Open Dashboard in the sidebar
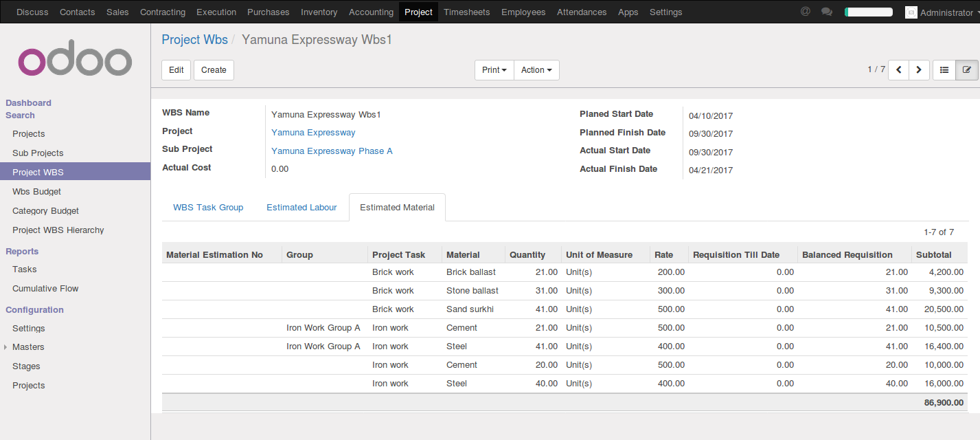 [28, 103]
